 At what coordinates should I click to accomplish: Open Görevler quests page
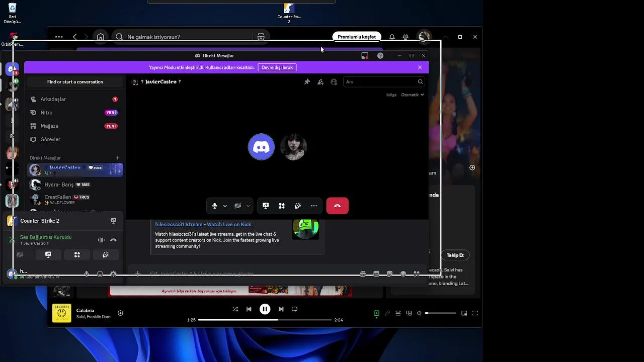(75, 139)
